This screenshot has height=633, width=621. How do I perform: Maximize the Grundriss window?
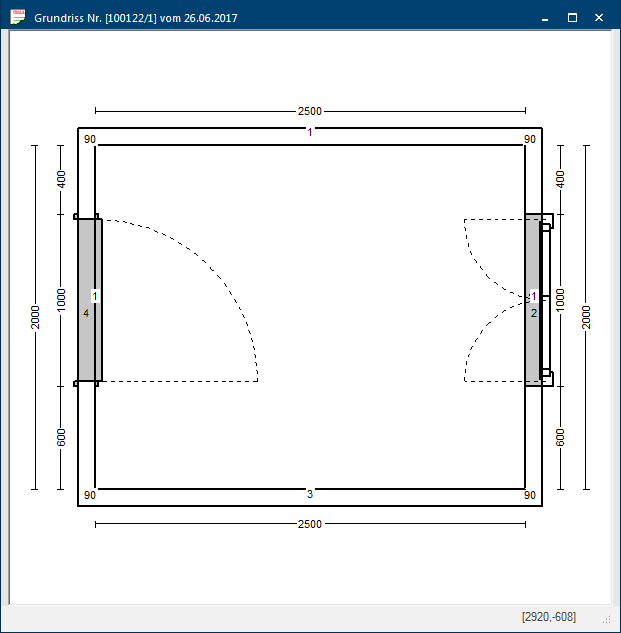coord(572,17)
